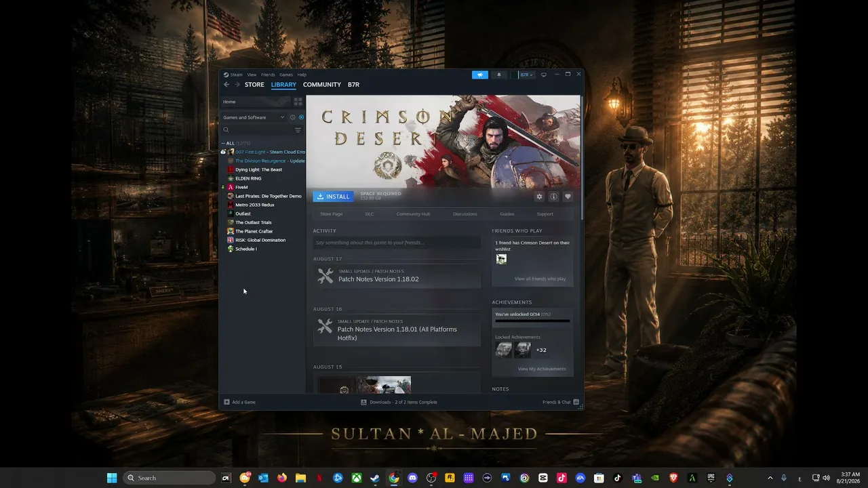Open Crimson Desert settings gear
Screen dimensions: 868x488
[539, 197]
